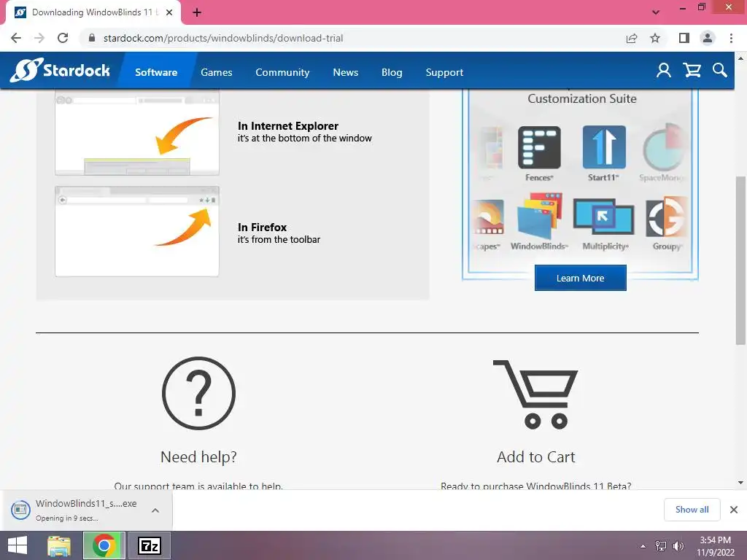Screen dimensions: 747x560
Task: Select the Fences app icon
Action: tap(539, 147)
